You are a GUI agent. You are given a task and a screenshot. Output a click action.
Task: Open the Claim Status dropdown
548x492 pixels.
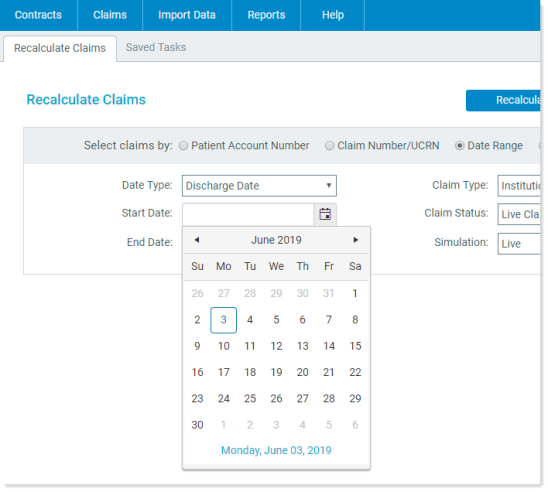point(519,214)
